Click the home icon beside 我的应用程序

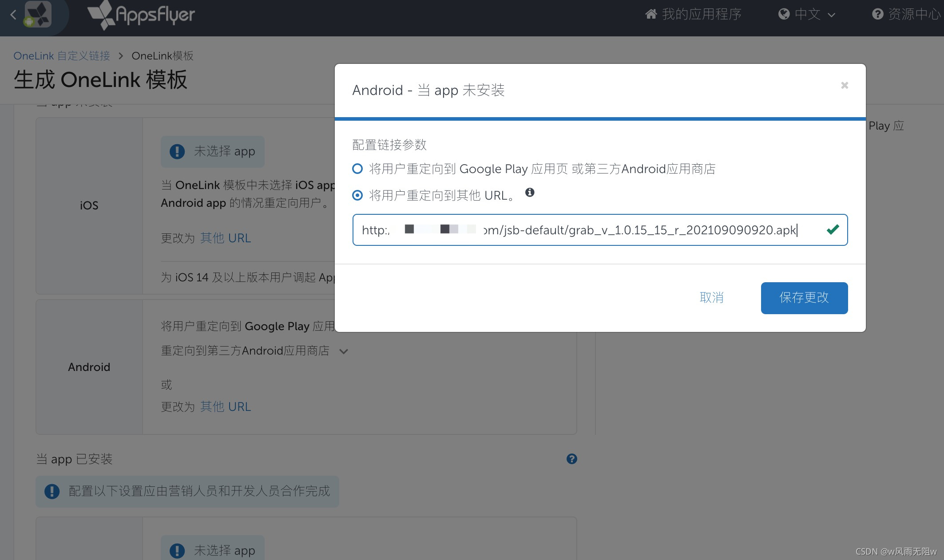coord(651,14)
